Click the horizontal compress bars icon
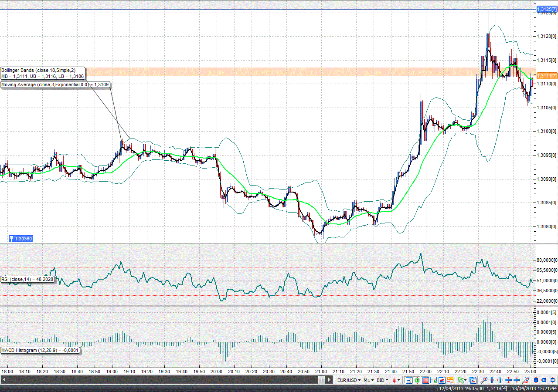The image size is (558, 392). point(492,380)
